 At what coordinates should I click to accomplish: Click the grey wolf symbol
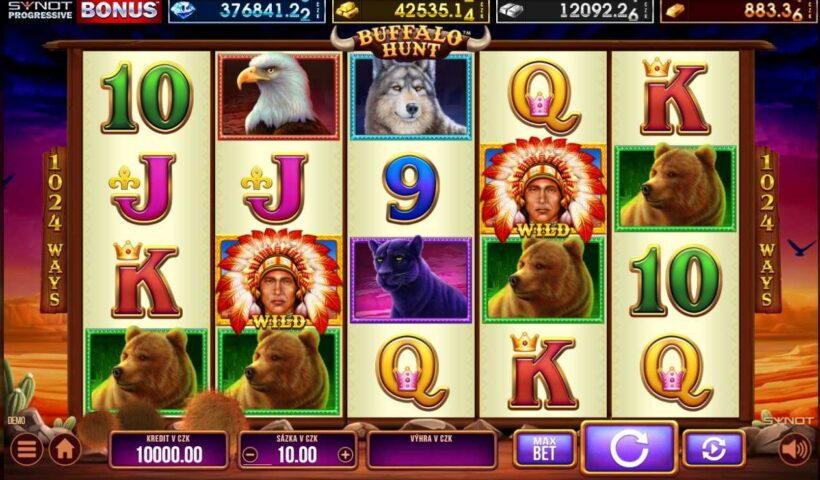tap(411, 96)
